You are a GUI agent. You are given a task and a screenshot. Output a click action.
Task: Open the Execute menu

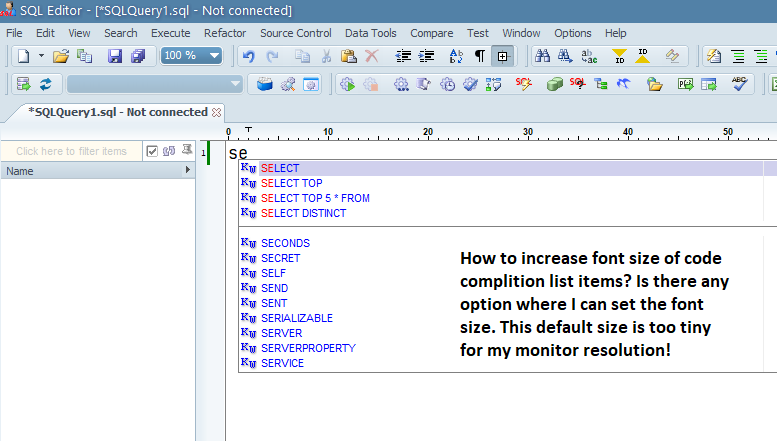(x=170, y=33)
